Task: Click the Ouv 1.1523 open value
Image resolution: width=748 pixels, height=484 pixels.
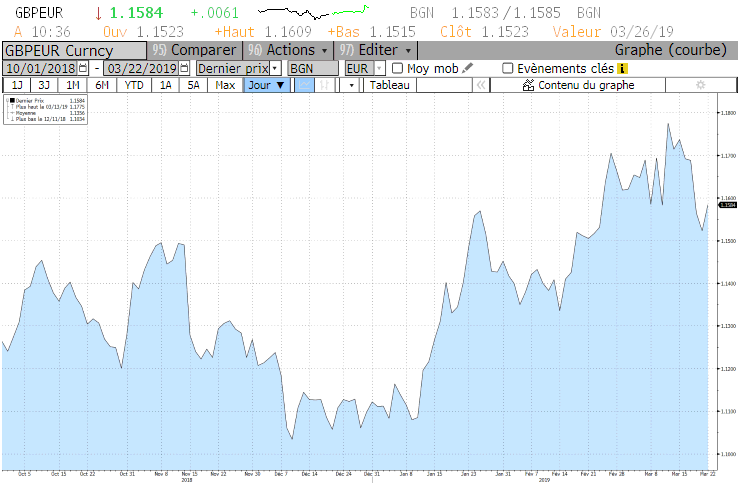Action: (143, 32)
